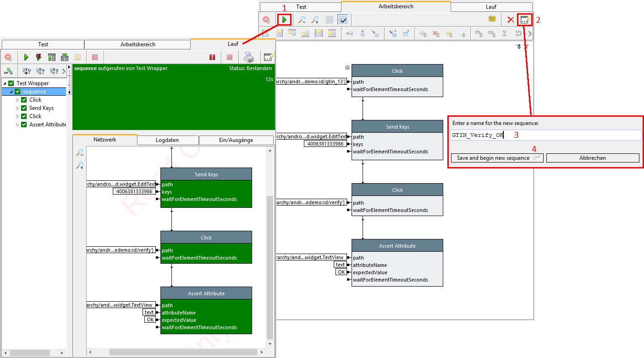The height and width of the screenshot is (358, 644).
Task: Toggle the Send Keys checkbox in tree
Action: point(24,108)
